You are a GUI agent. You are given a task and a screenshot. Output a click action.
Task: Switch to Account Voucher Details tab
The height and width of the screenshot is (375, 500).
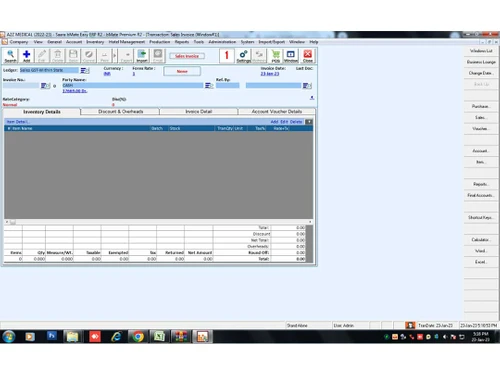pos(277,111)
